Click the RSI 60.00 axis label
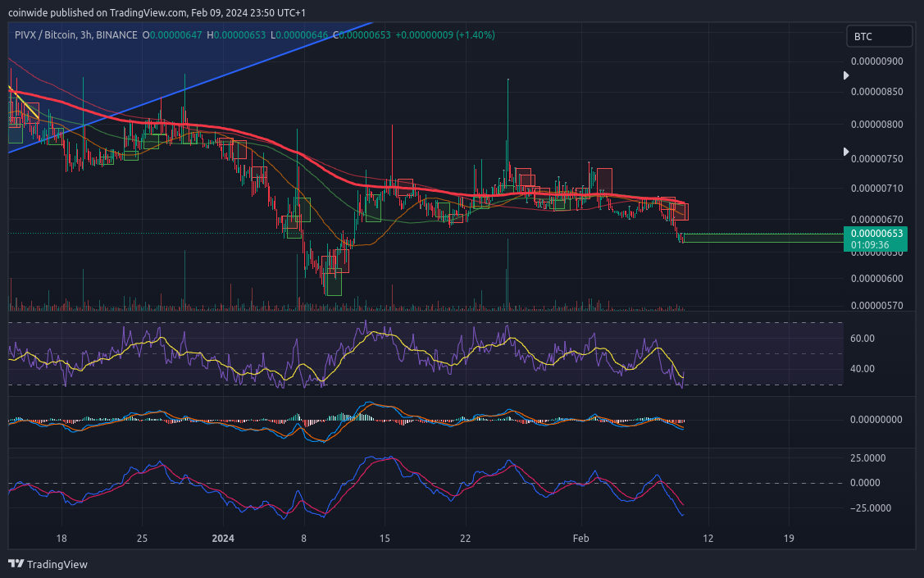The image size is (924, 578). click(863, 339)
